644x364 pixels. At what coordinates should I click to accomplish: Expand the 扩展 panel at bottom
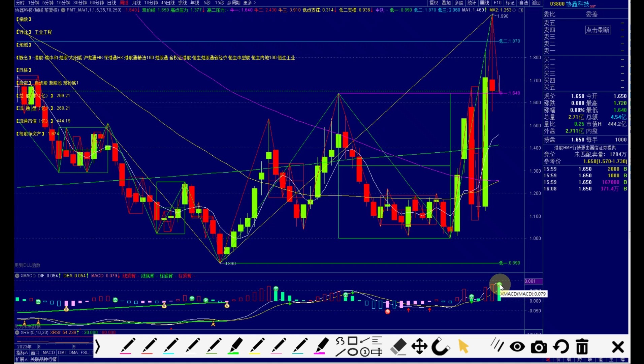(21, 359)
